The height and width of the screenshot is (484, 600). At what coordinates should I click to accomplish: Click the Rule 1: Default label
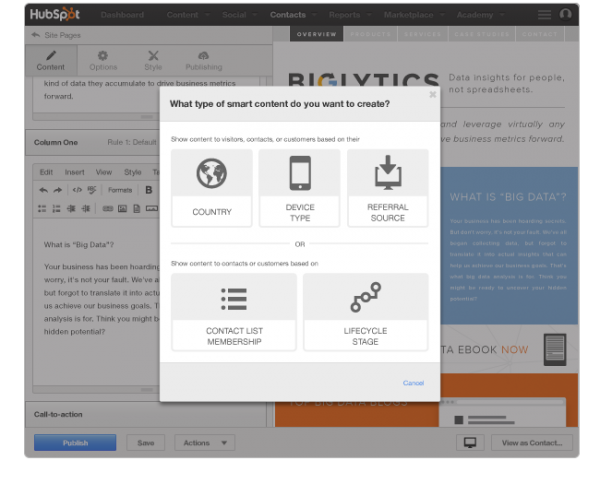point(132,142)
